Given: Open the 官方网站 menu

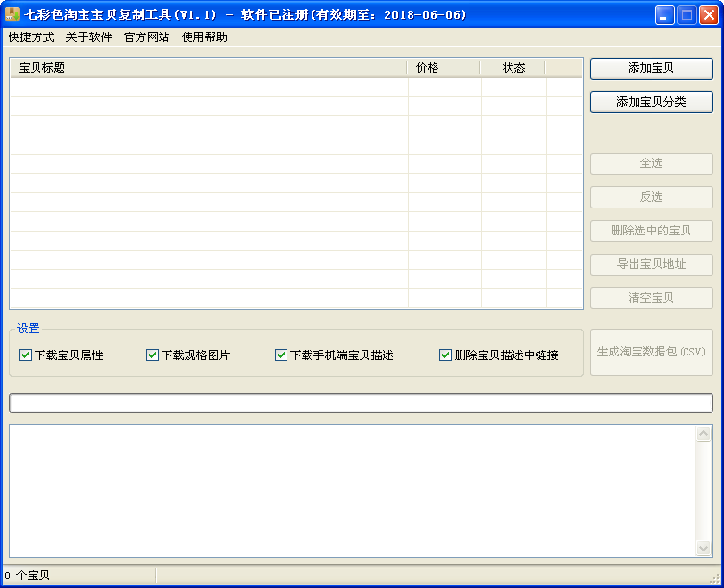Looking at the screenshot, I should (x=146, y=37).
